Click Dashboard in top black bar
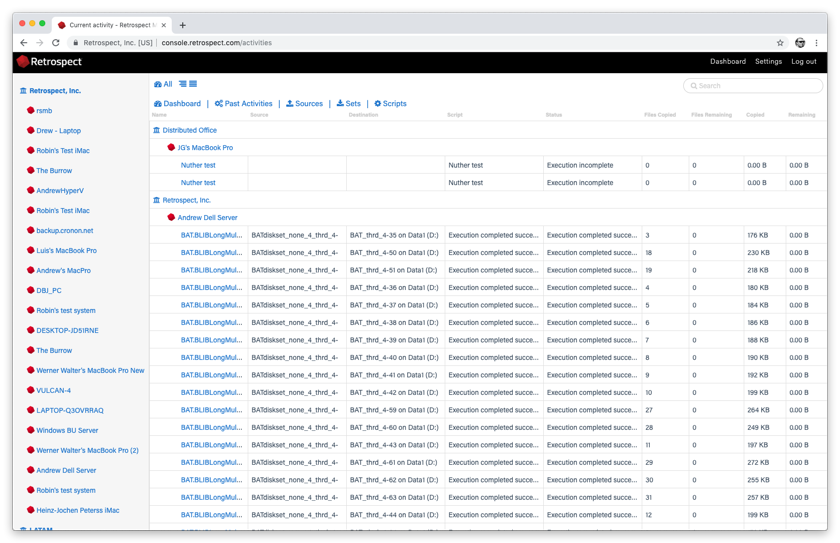The image size is (840, 543). tap(728, 62)
